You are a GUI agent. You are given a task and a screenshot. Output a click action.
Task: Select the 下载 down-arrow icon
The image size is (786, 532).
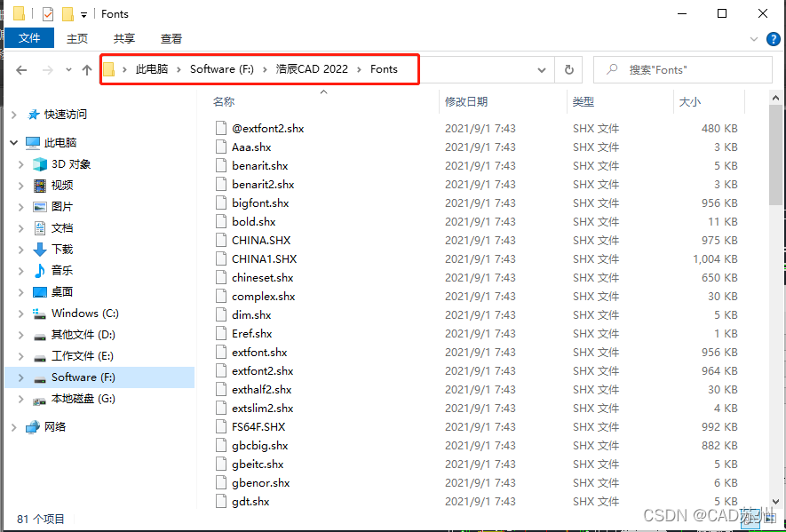[x=40, y=250]
